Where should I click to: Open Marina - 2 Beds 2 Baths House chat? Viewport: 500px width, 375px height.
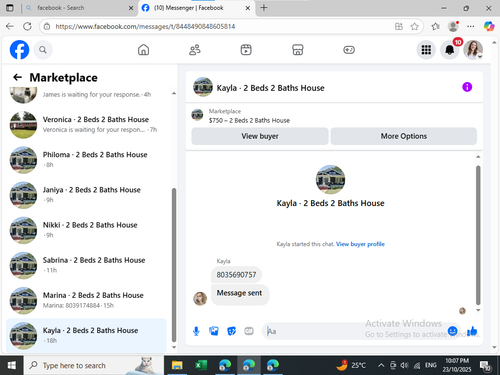[x=86, y=300]
